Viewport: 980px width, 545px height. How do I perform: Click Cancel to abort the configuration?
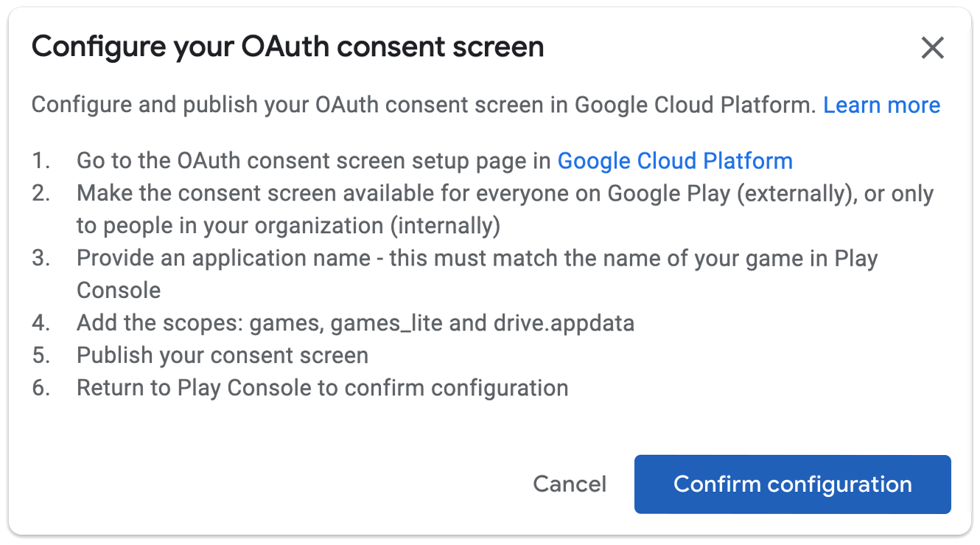[569, 485]
